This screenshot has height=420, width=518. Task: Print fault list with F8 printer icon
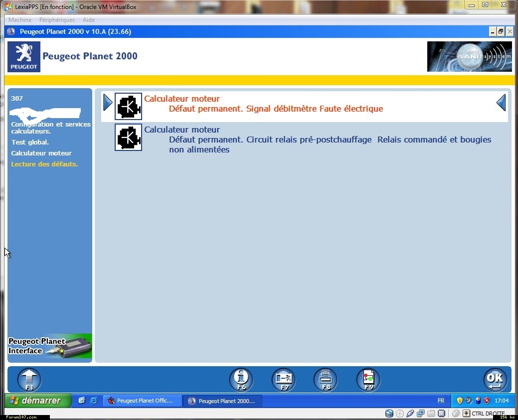coord(326,380)
